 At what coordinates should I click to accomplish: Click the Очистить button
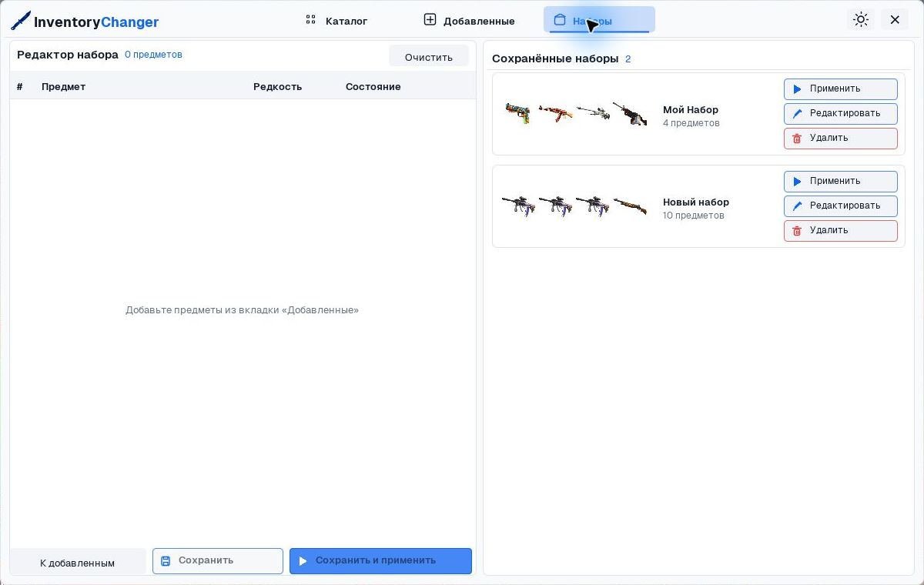[429, 57]
